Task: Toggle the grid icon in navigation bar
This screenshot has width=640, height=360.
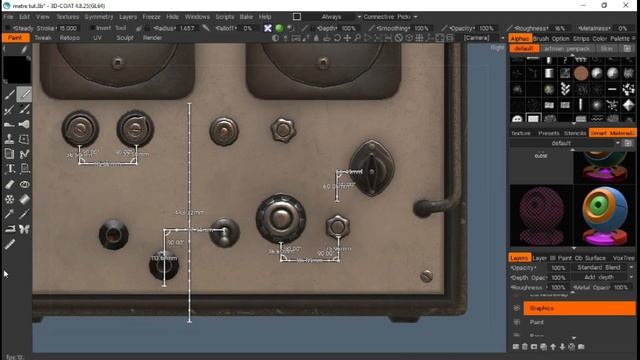Action: pos(419,38)
